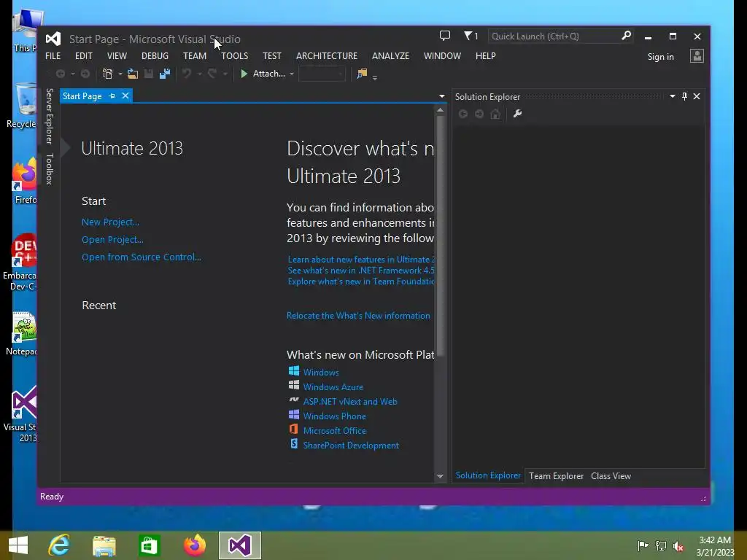Open the FILE menu
The width and height of the screenshot is (747, 560).
[53, 55]
